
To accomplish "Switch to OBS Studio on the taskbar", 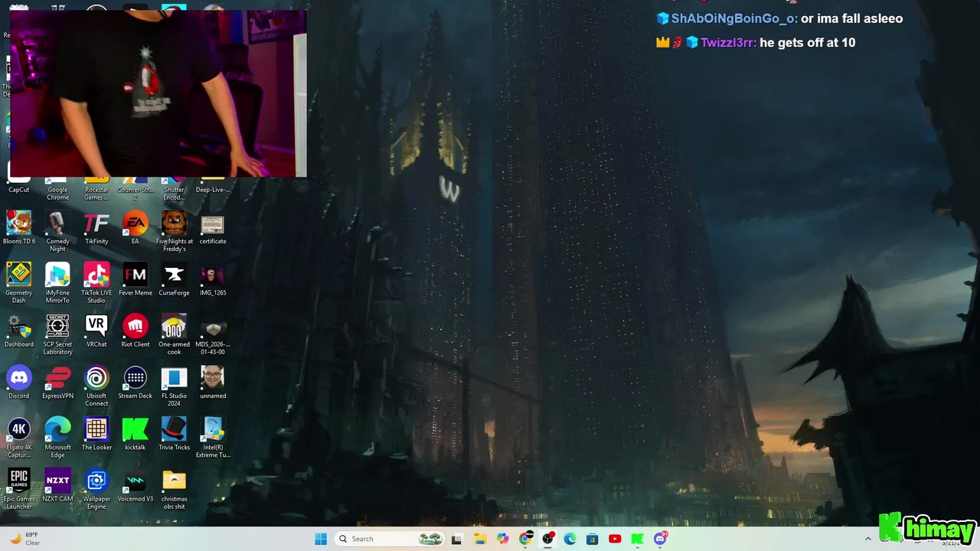I will (x=548, y=539).
